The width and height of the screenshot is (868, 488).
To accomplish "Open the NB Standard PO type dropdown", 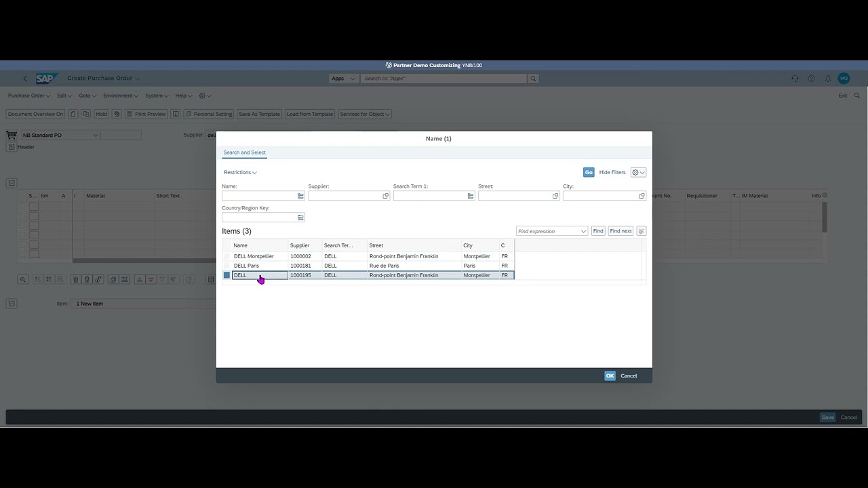I will point(96,135).
